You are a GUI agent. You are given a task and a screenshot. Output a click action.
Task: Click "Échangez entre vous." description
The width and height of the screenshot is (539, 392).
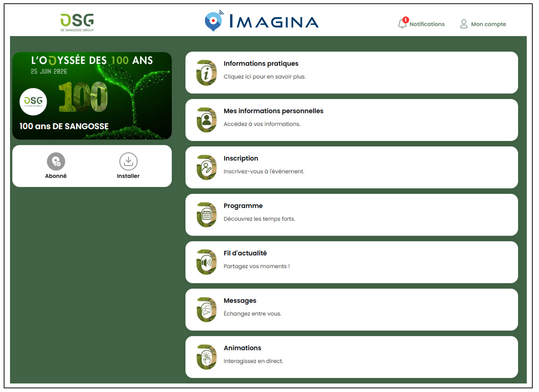[x=252, y=314]
